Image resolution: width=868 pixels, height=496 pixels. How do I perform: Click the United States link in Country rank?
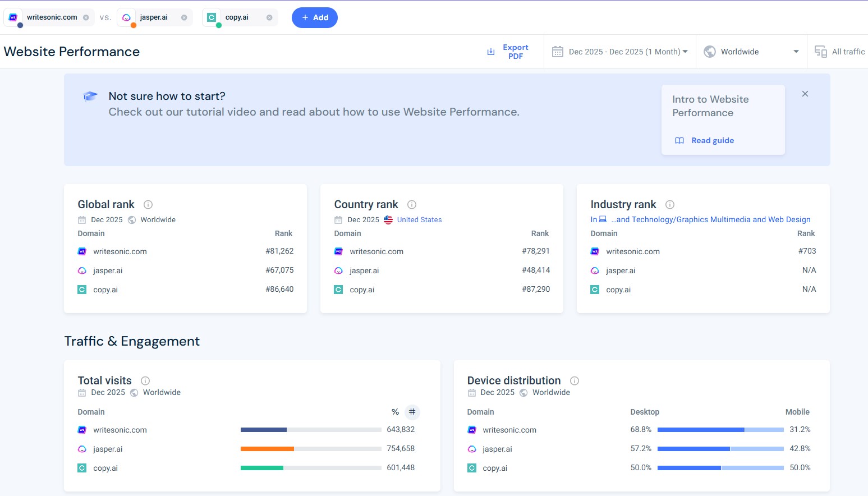(x=419, y=219)
